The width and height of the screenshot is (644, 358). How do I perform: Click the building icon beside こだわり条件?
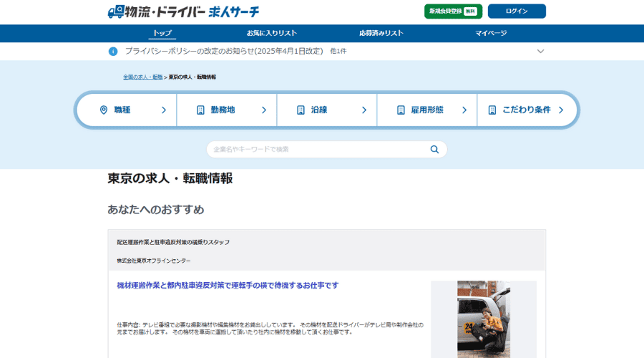click(492, 110)
